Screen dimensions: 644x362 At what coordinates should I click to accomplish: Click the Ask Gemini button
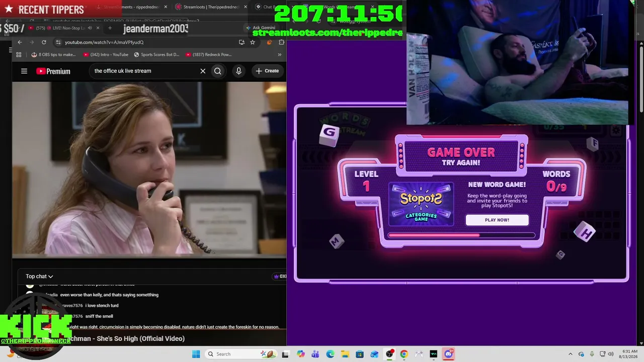click(261, 28)
